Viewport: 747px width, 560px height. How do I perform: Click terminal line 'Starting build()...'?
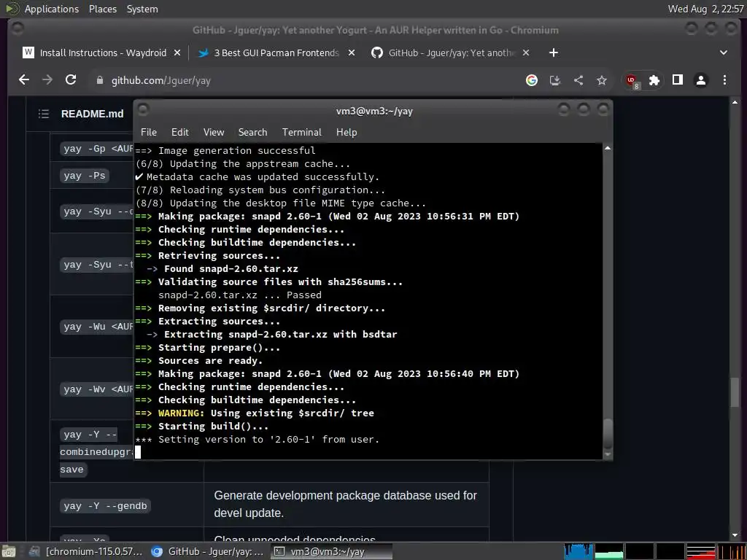click(x=213, y=426)
